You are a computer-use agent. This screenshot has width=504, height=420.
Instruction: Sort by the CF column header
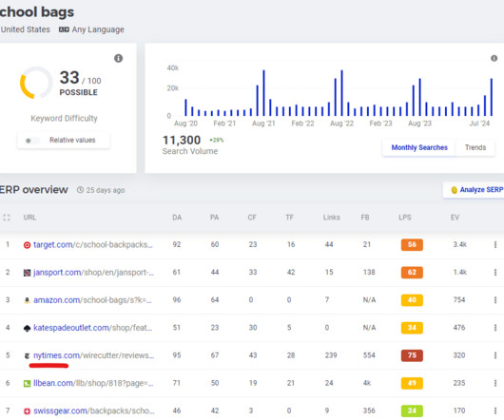(252, 218)
